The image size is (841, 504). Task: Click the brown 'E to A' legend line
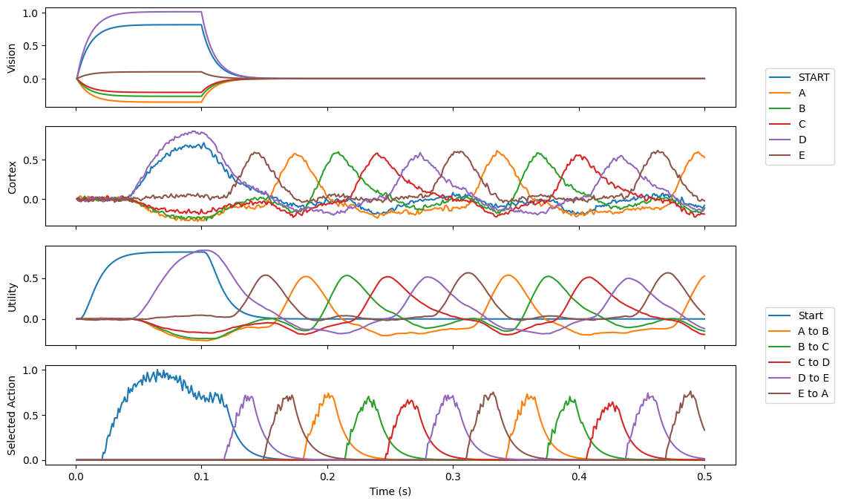[780, 393]
